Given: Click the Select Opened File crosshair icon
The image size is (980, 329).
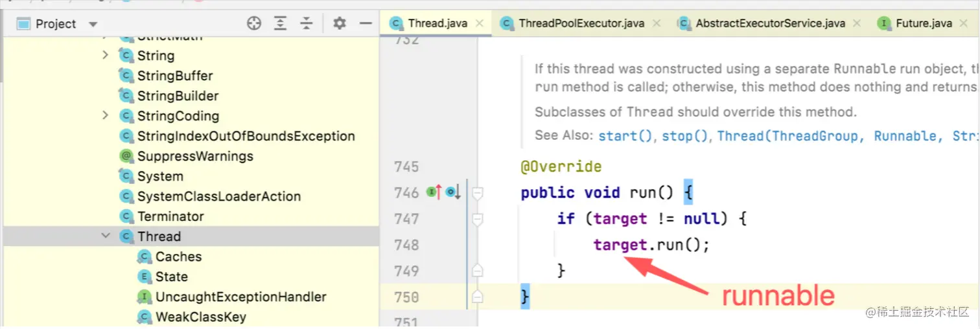Looking at the screenshot, I should click(x=254, y=24).
